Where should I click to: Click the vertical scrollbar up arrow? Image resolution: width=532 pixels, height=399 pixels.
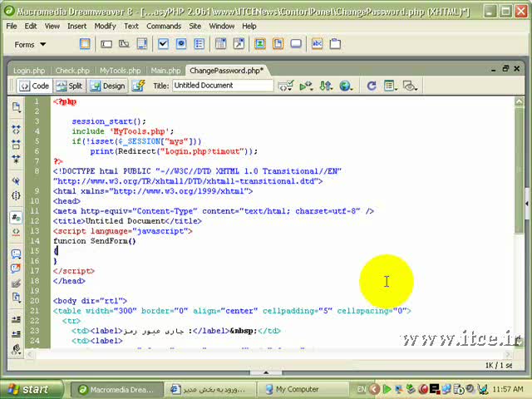tap(519, 101)
